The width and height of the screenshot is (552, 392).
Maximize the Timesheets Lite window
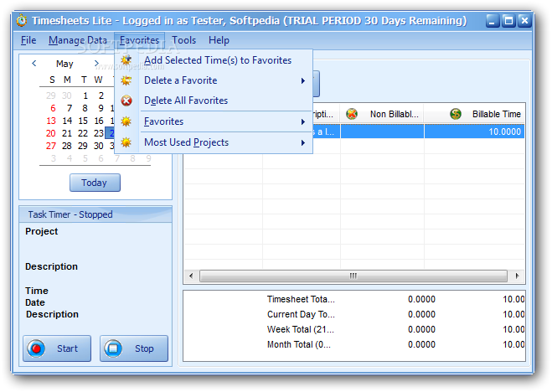click(x=508, y=21)
